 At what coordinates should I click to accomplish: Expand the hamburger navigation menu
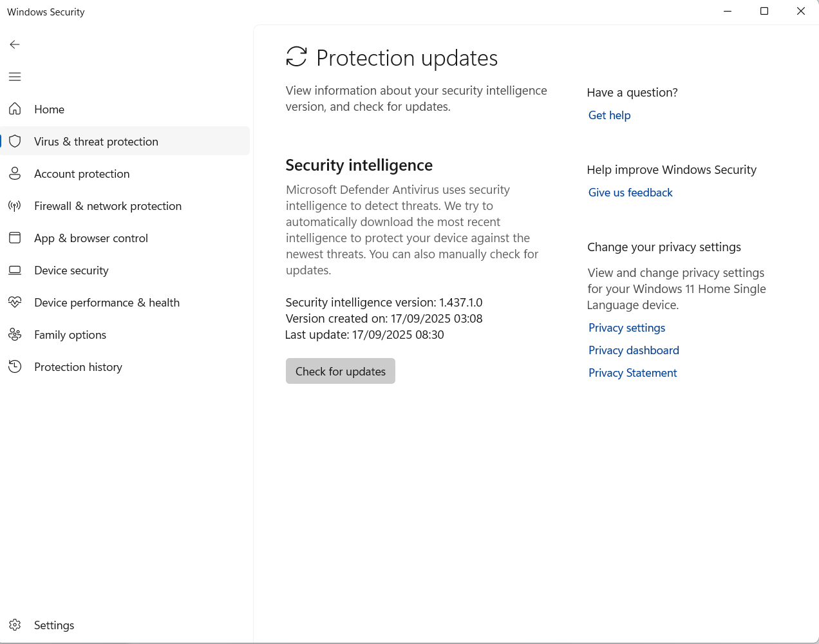15,77
